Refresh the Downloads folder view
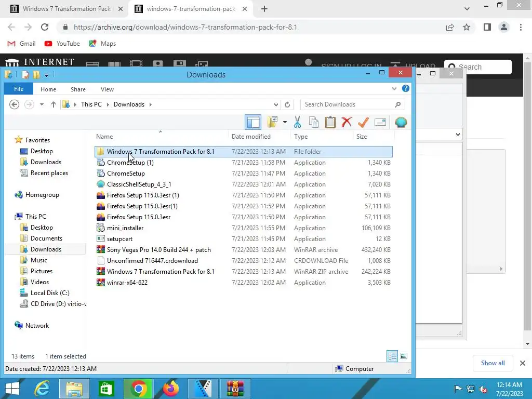The image size is (532, 399). (287, 104)
